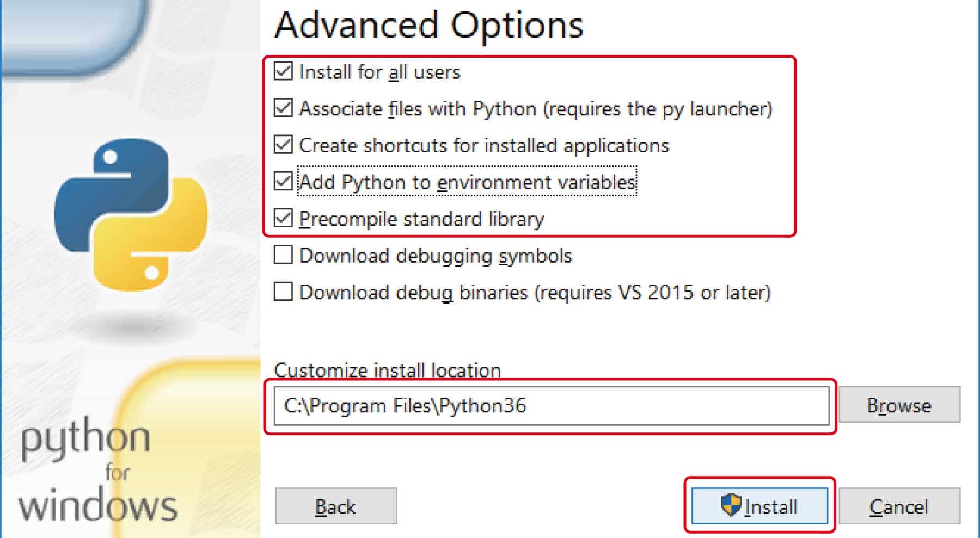Screen dimensions: 980x538
Task: Click the Advanced Options heading
Action: (x=429, y=26)
